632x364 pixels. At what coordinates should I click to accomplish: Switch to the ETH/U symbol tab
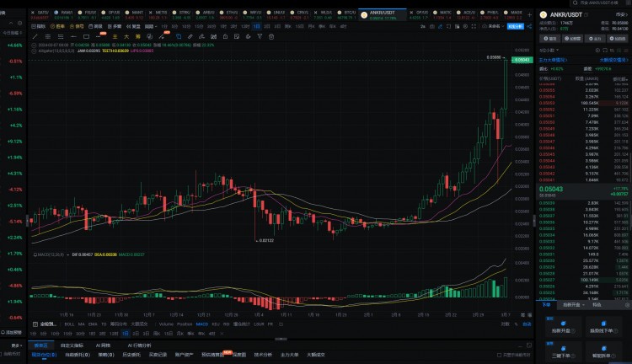(228, 14)
